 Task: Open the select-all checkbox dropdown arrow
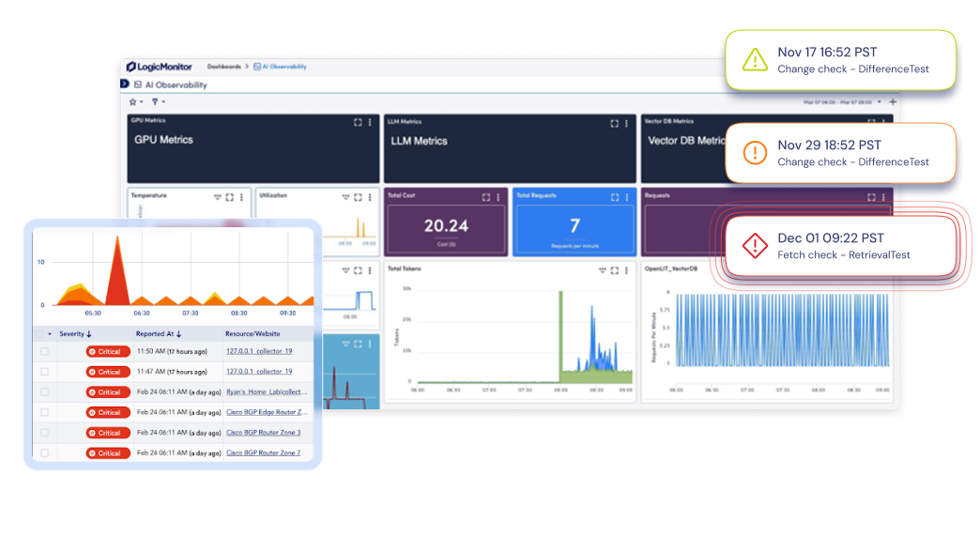pos(50,334)
